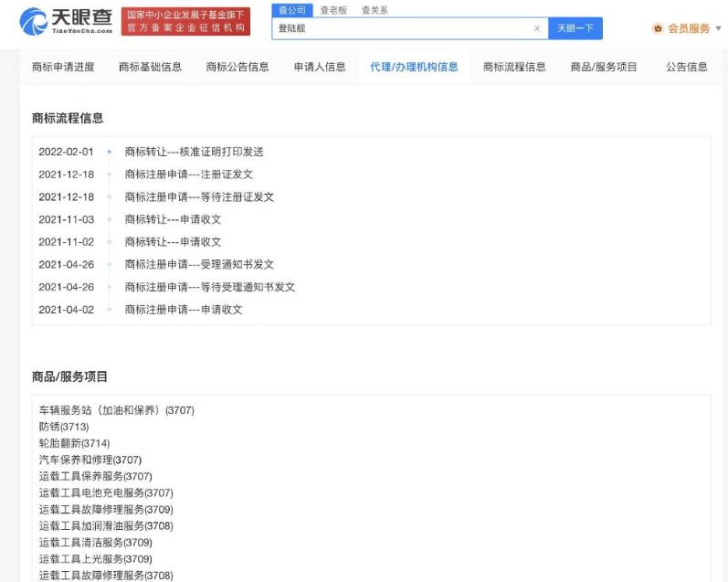Click the 天眼一下 search button
This screenshot has width=728, height=582.
pos(575,28)
